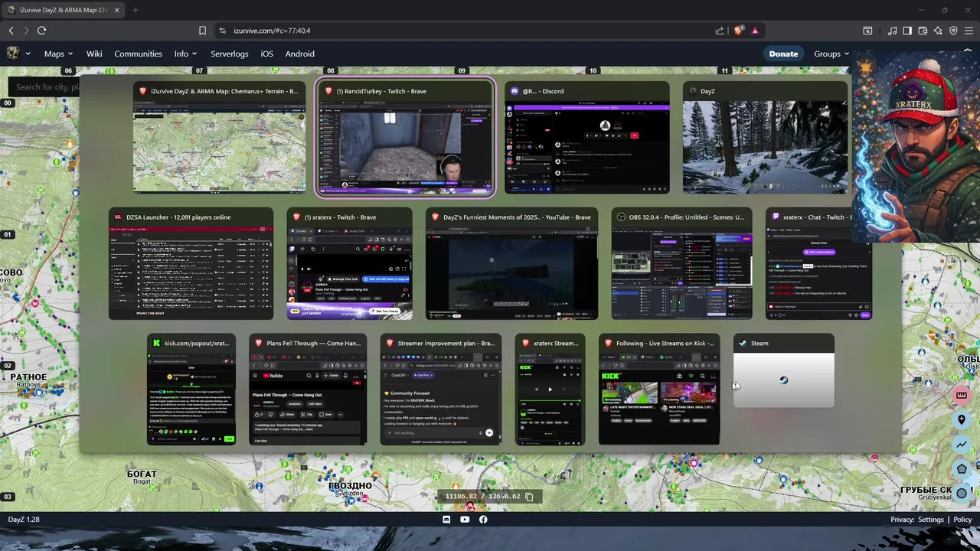Switch to Plans Fell Through YouTube window
The width and height of the screenshot is (980, 551).
(308, 390)
